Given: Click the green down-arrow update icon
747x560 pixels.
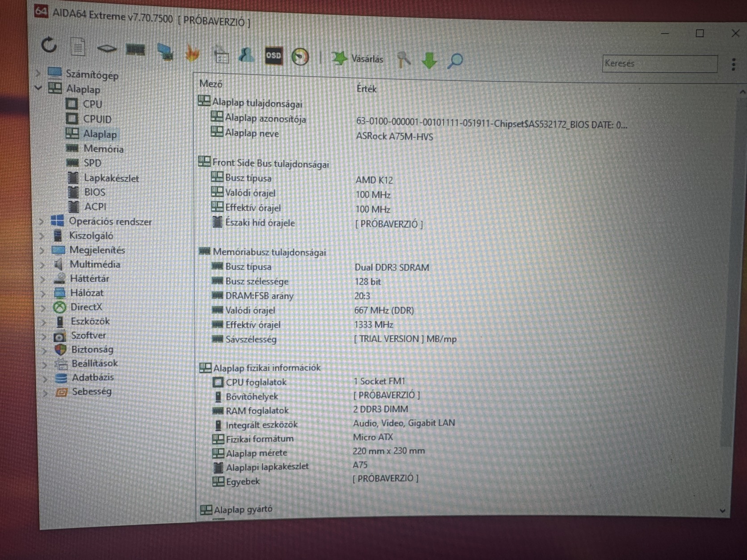Looking at the screenshot, I should 429,60.
